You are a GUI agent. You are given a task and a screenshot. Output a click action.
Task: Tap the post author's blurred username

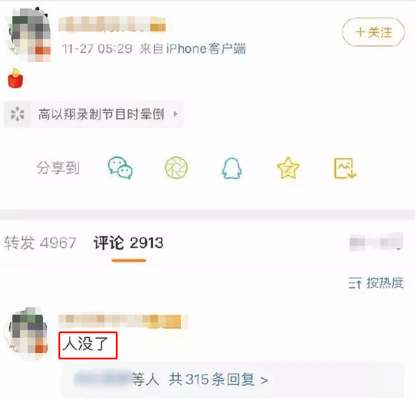pyautogui.click(x=112, y=24)
